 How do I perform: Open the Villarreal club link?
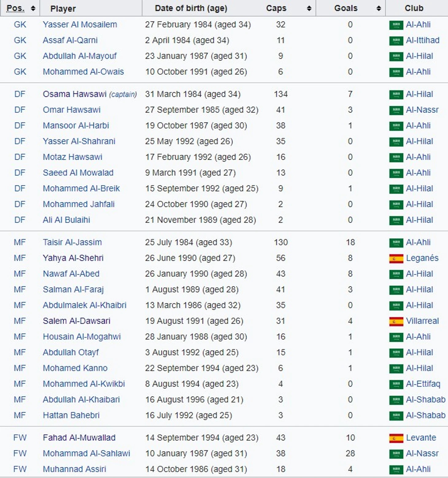click(x=422, y=321)
